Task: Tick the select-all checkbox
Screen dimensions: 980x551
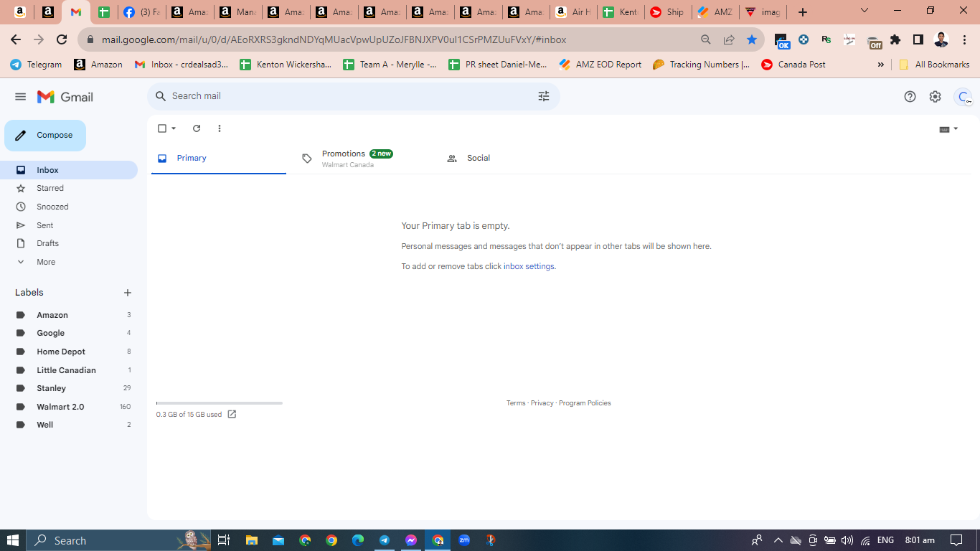Action: point(161,128)
